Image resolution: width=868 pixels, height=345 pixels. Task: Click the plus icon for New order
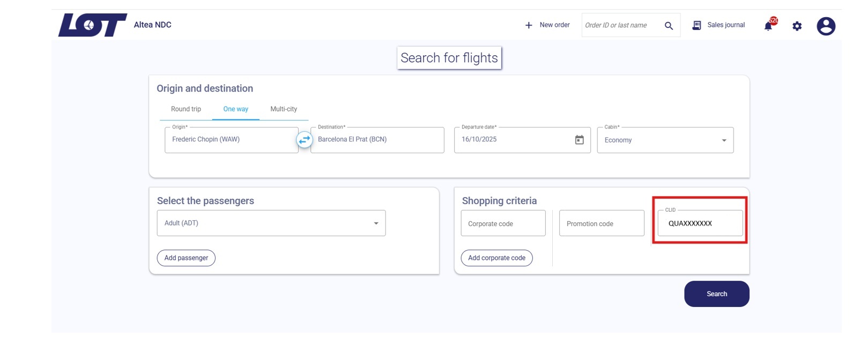coord(529,25)
